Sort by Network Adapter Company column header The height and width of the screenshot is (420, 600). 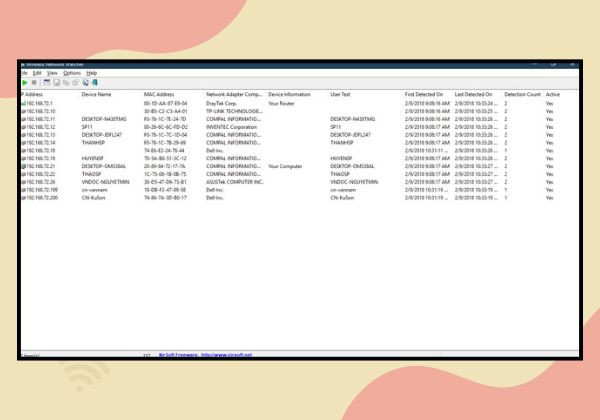click(234, 94)
